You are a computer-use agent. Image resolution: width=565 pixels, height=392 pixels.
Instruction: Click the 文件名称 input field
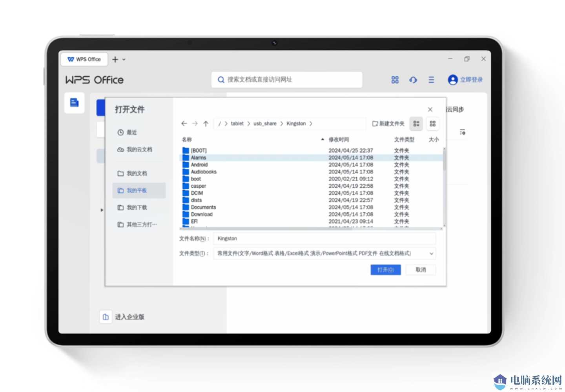[324, 239]
